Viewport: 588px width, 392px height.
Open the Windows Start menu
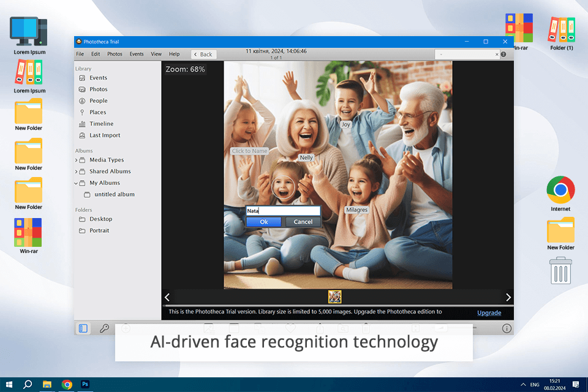pyautogui.click(x=9, y=385)
